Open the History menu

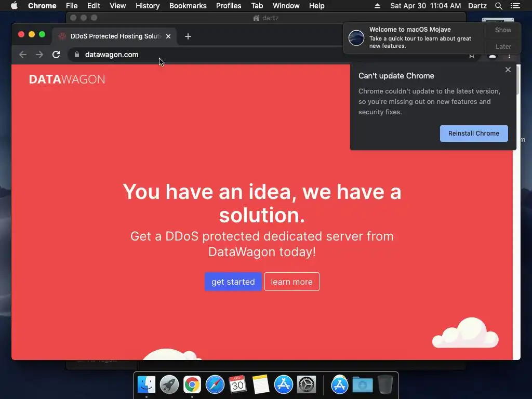click(148, 6)
